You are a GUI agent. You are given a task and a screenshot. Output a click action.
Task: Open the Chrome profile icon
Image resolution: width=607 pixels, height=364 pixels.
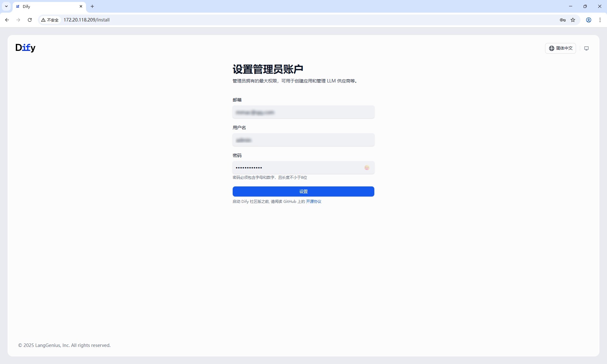click(x=588, y=20)
